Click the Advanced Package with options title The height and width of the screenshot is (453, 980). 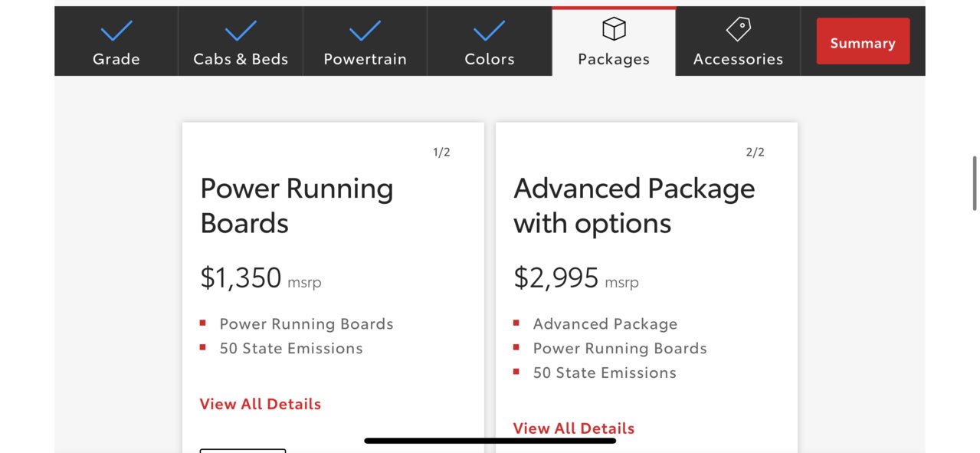click(x=634, y=205)
